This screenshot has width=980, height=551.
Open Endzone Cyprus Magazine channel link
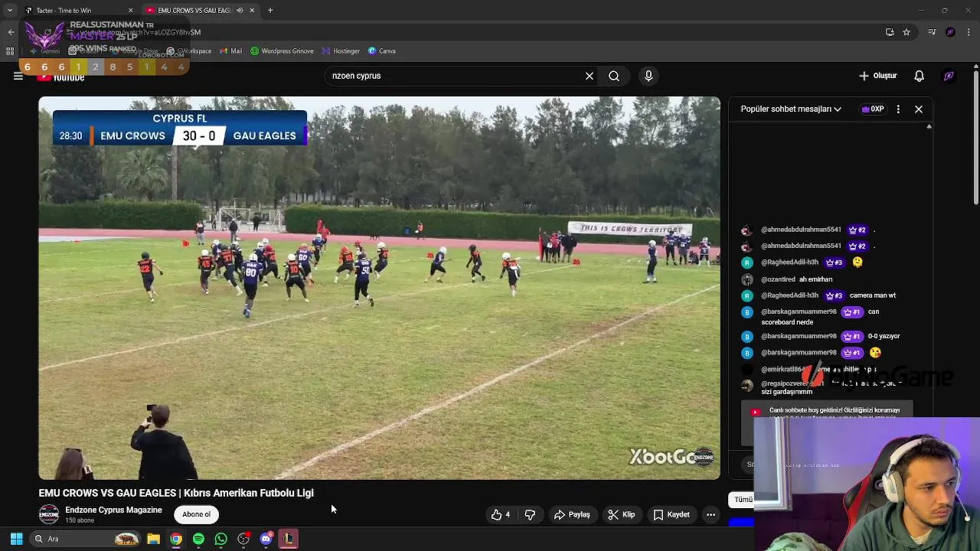coord(113,510)
